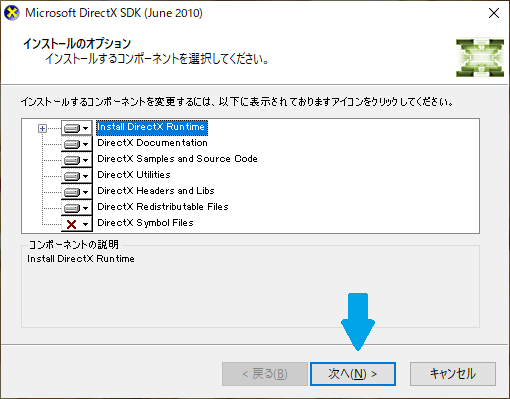
Task: Select the DirectX Documentation row
Action: click(152, 143)
